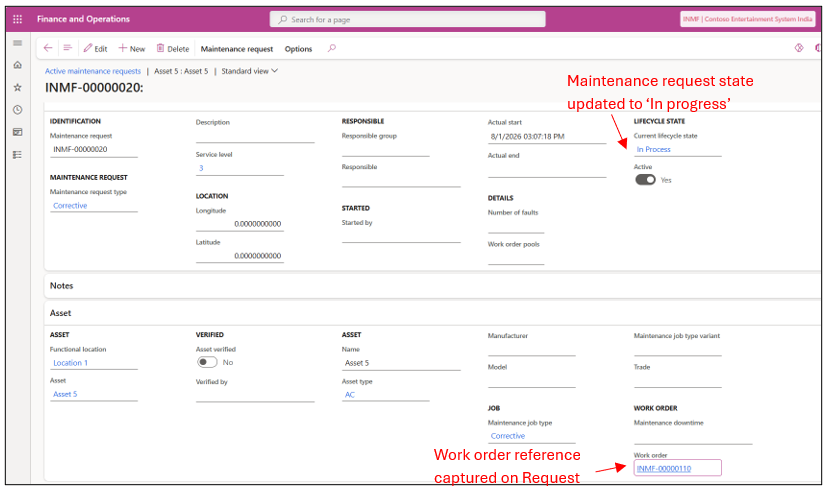The width and height of the screenshot is (826, 489).
Task: Open the Maintenance request menu tab
Action: [x=237, y=49]
